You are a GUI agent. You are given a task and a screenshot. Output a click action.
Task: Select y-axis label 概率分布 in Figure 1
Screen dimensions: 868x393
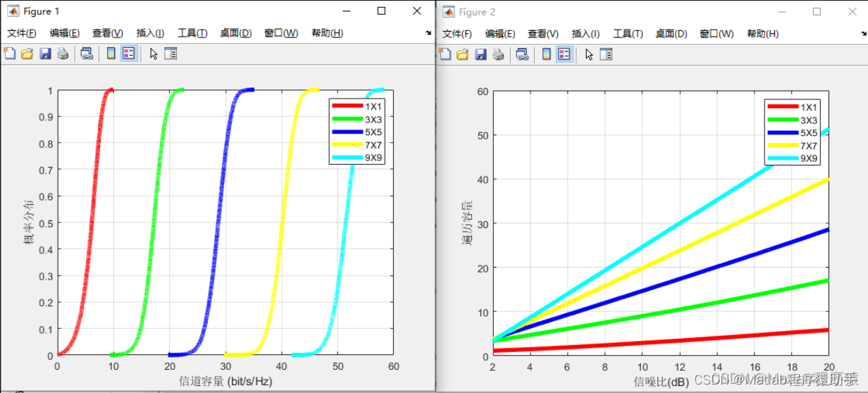(x=29, y=223)
